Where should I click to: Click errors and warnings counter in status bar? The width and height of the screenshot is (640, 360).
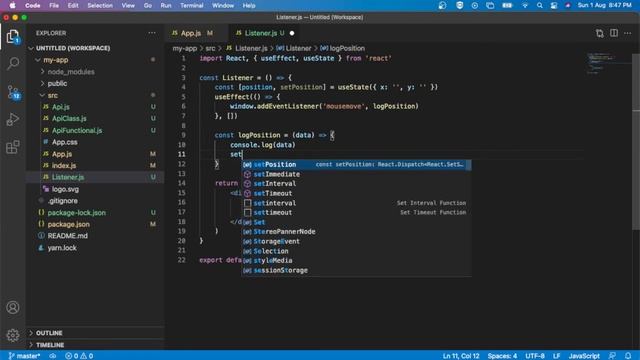click(79, 356)
